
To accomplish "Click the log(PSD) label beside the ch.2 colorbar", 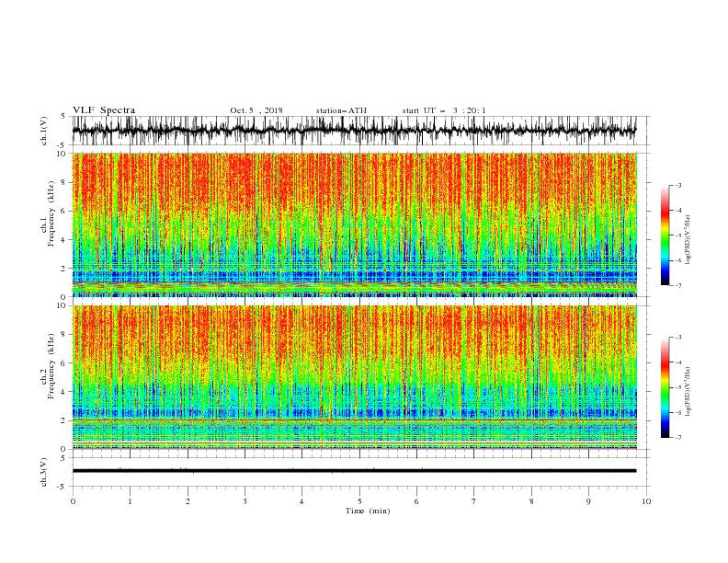I will 688,391.
